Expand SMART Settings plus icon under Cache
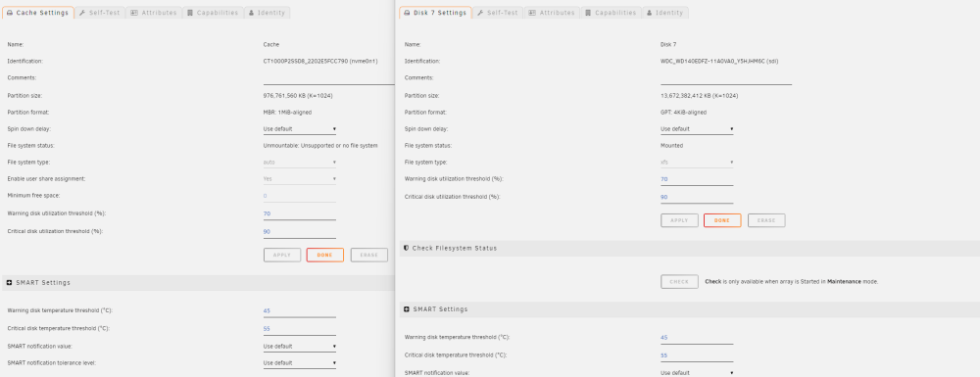 pyautogui.click(x=10, y=283)
